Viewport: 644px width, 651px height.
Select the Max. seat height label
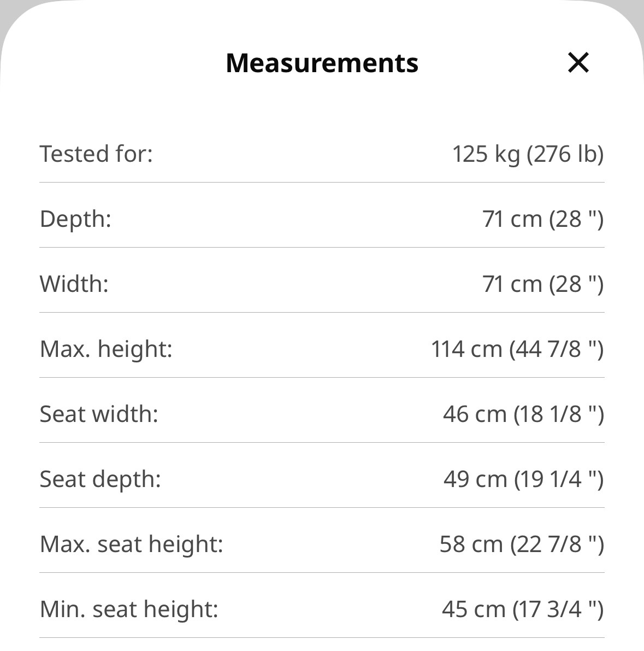[131, 544]
